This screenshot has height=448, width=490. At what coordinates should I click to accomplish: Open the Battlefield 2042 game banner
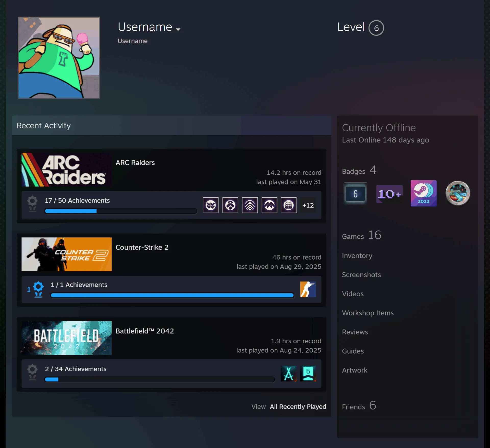pyautogui.click(x=66, y=338)
